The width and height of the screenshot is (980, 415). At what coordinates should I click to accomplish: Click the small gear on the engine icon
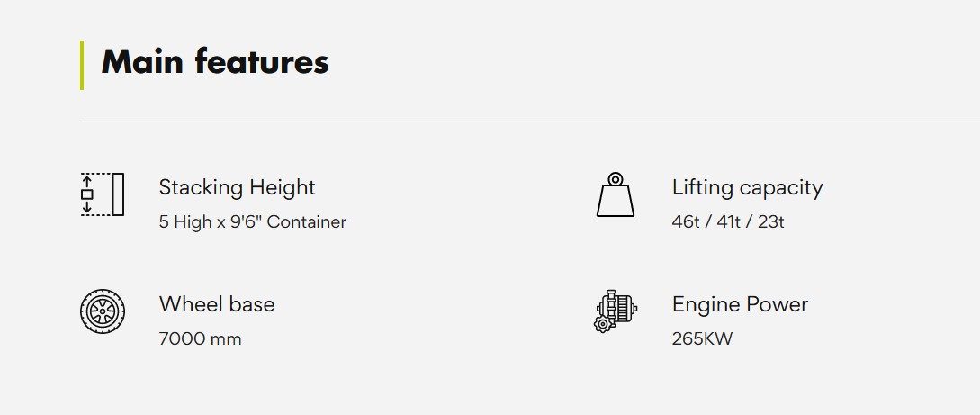(602, 324)
